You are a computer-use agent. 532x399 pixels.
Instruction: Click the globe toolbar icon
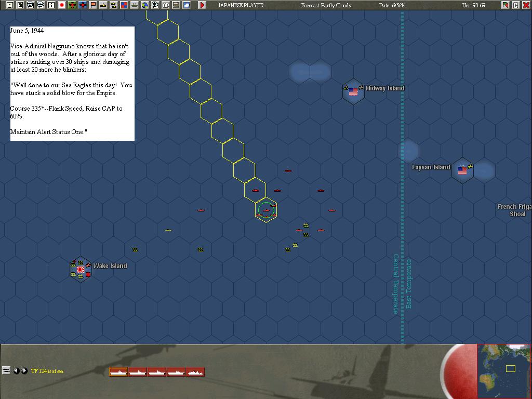pyautogui.click(x=145, y=5)
